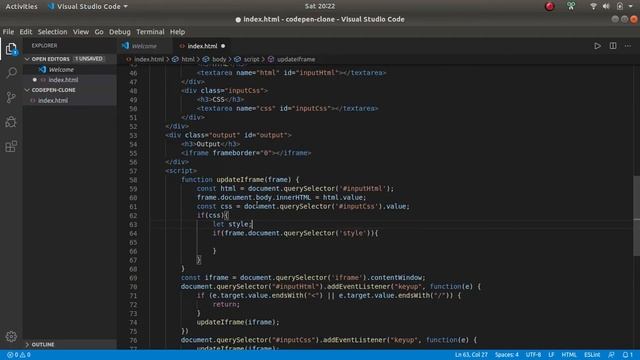Click the errors and warnings status indicator
This screenshot has height=360, width=640.
[x=19, y=355]
